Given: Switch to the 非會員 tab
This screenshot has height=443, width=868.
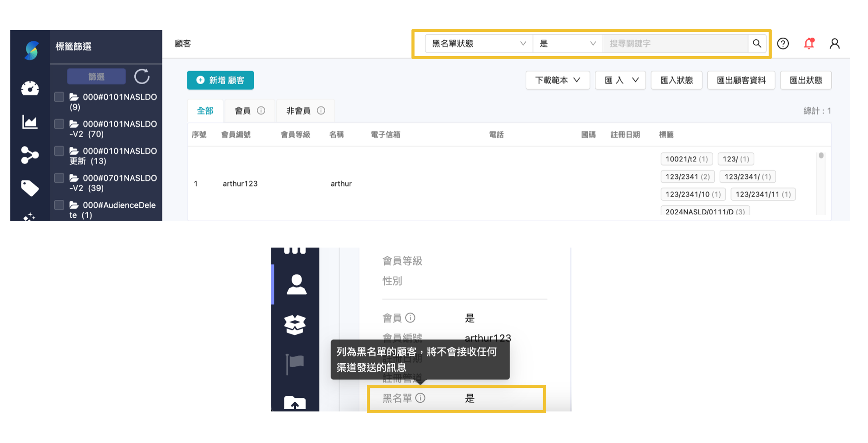Looking at the screenshot, I should pos(305,110).
